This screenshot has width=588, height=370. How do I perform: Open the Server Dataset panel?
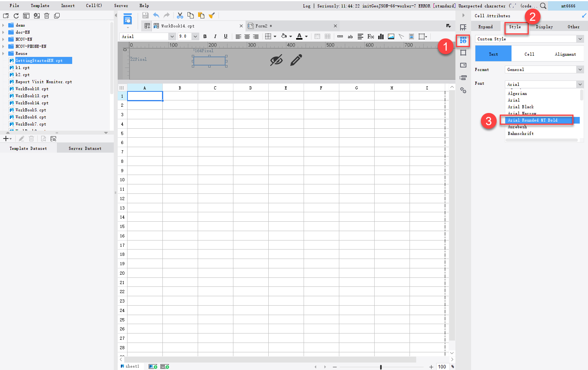pos(85,148)
